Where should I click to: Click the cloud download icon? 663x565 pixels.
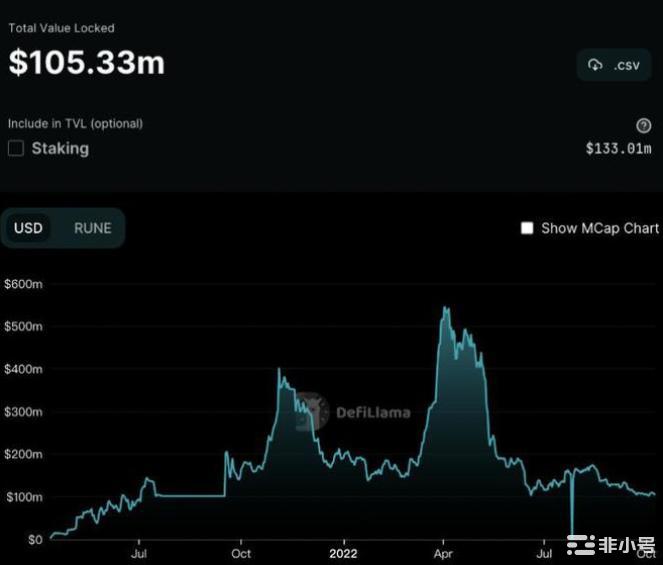[596, 65]
